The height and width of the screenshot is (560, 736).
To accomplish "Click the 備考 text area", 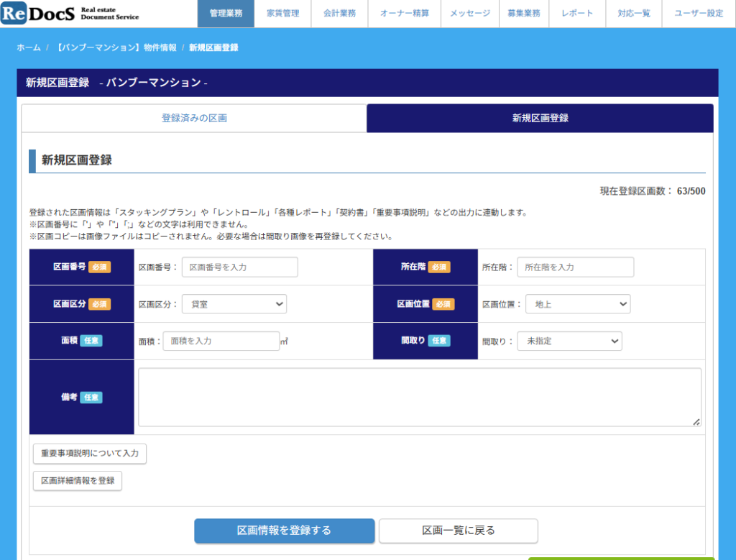I will (419, 397).
